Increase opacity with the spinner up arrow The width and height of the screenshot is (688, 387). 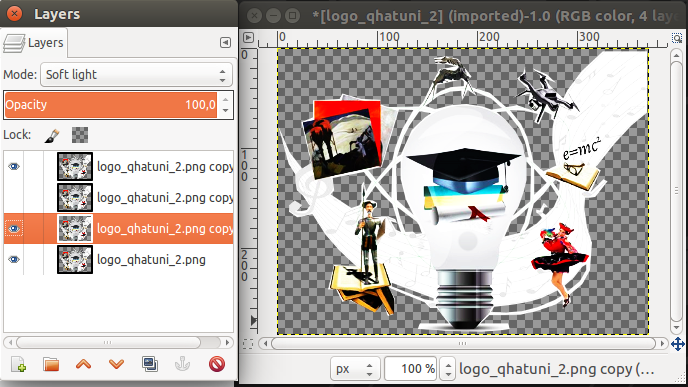(226, 100)
